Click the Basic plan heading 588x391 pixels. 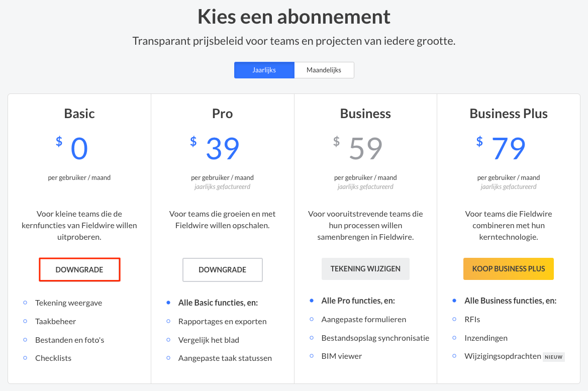(x=79, y=114)
